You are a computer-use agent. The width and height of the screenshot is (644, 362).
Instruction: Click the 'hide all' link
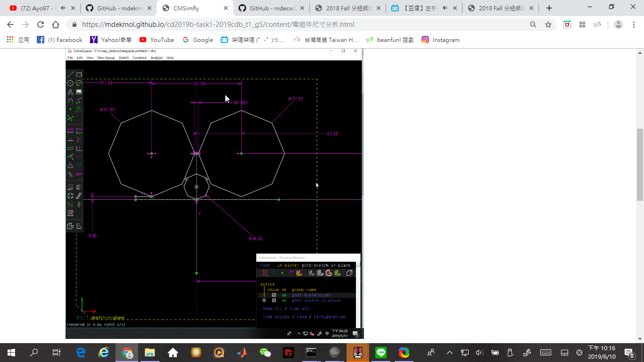(x=299, y=308)
